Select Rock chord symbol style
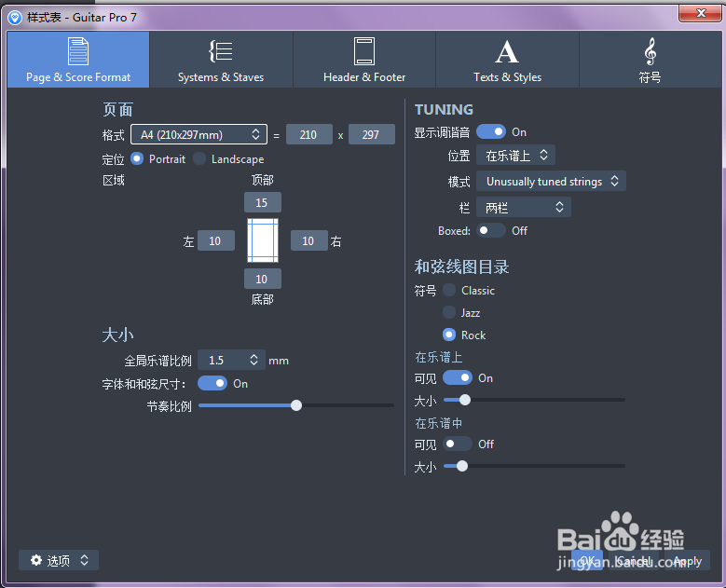726x588 pixels. [449, 335]
